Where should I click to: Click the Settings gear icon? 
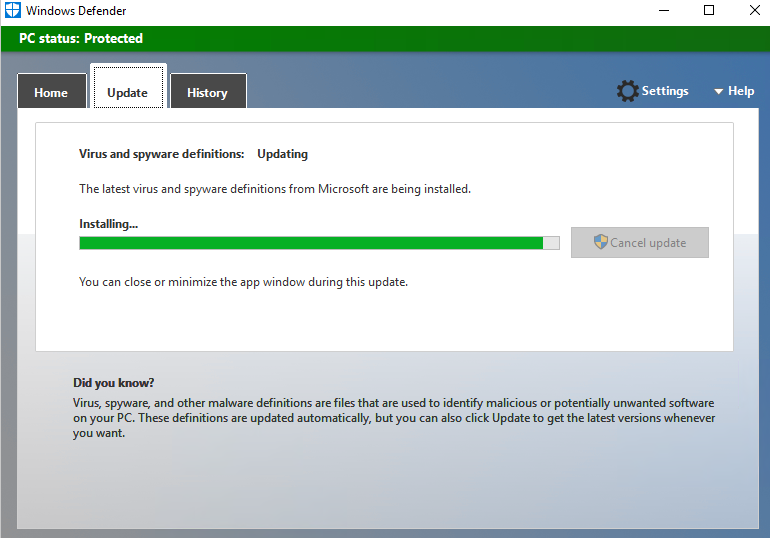[627, 91]
